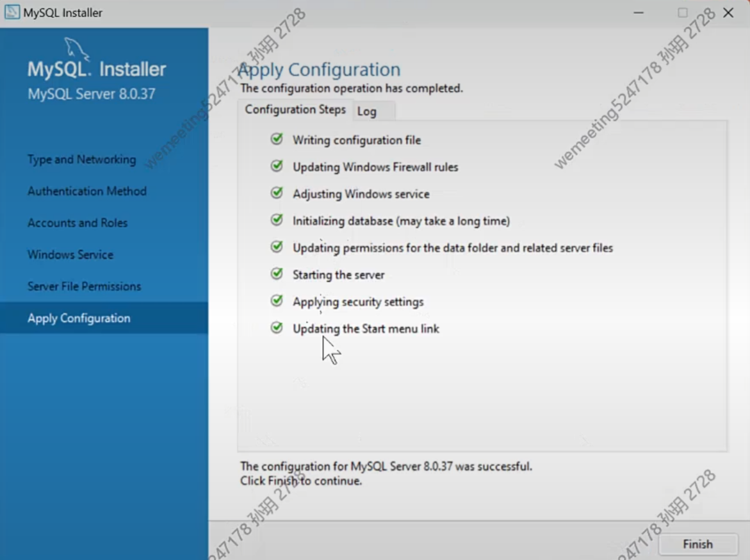Screen dimensions: 750x560
Task: Go to Authentication Method sidebar step
Action: [87, 191]
